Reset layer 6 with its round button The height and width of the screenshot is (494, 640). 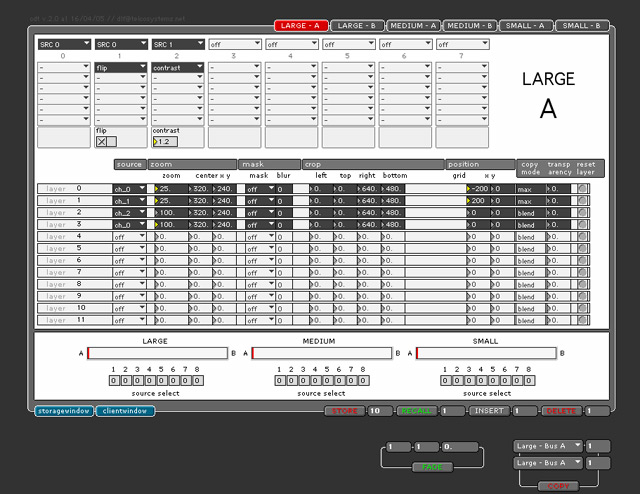(x=582, y=260)
